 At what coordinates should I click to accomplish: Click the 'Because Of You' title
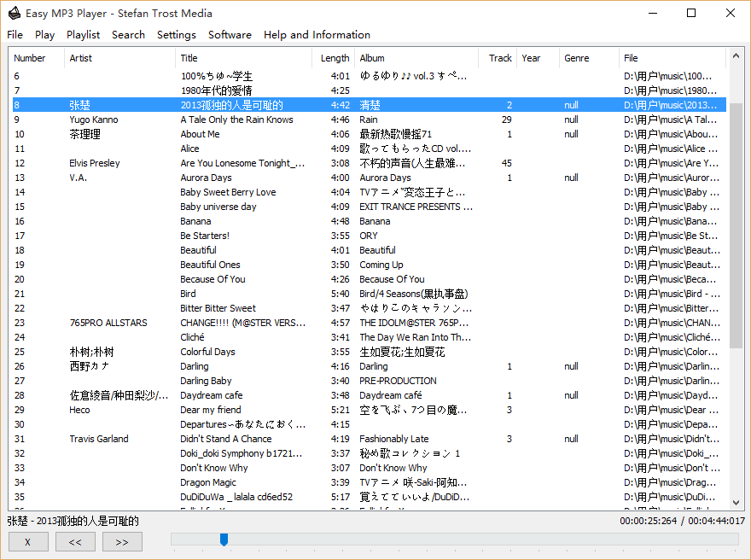(212, 279)
